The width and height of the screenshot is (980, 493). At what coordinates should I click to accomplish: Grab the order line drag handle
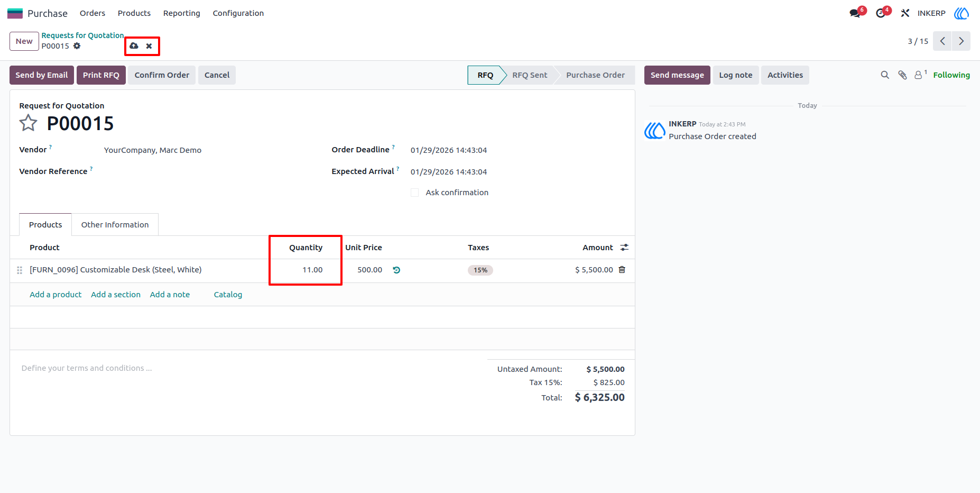[x=20, y=270]
